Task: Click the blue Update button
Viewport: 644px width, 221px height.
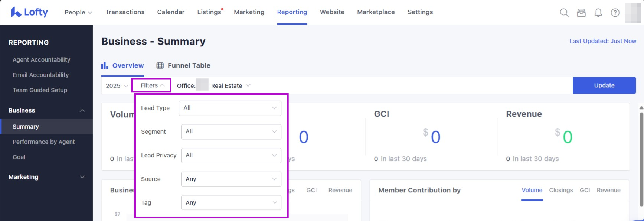Action: pos(604,85)
